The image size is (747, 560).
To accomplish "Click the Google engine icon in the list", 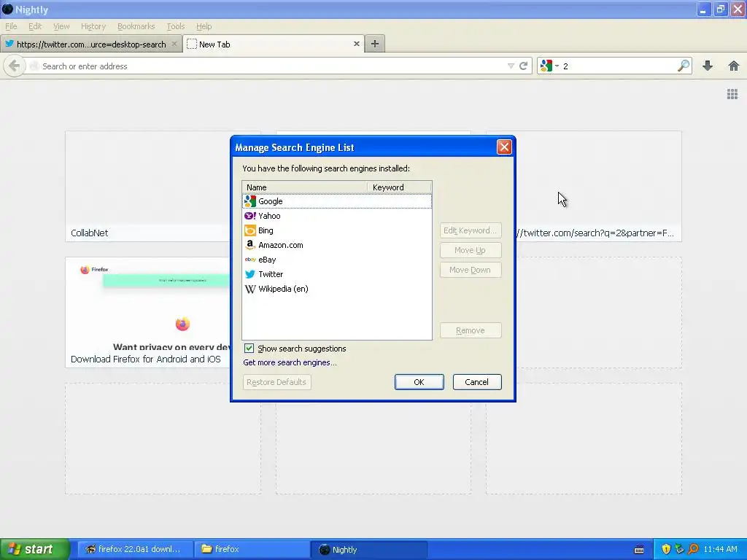I will (250, 201).
